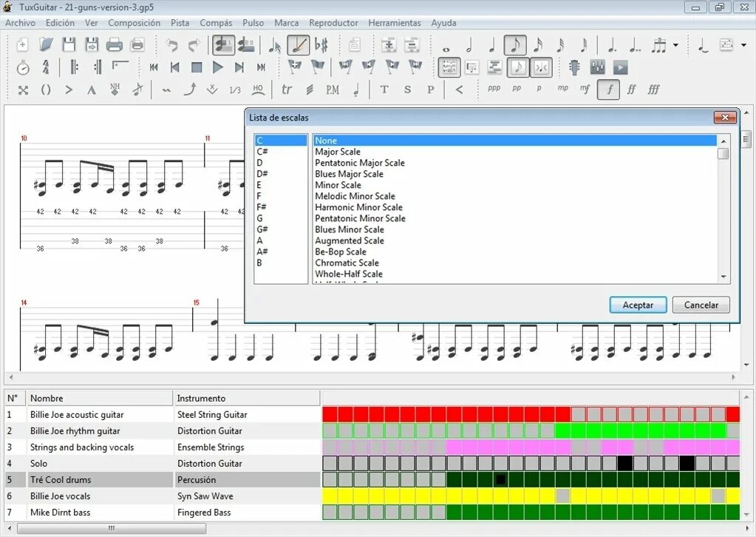Open the Archivo menu
Screen dimensions: 756x537
click(x=20, y=23)
